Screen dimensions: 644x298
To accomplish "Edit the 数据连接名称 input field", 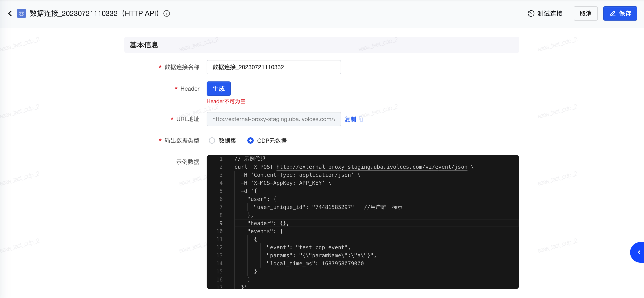I will (274, 67).
